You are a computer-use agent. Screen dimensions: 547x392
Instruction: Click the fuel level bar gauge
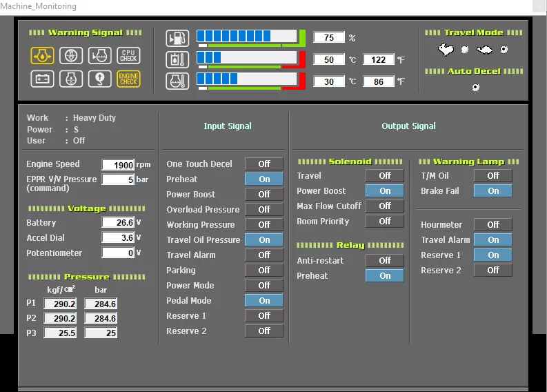tap(247, 37)
